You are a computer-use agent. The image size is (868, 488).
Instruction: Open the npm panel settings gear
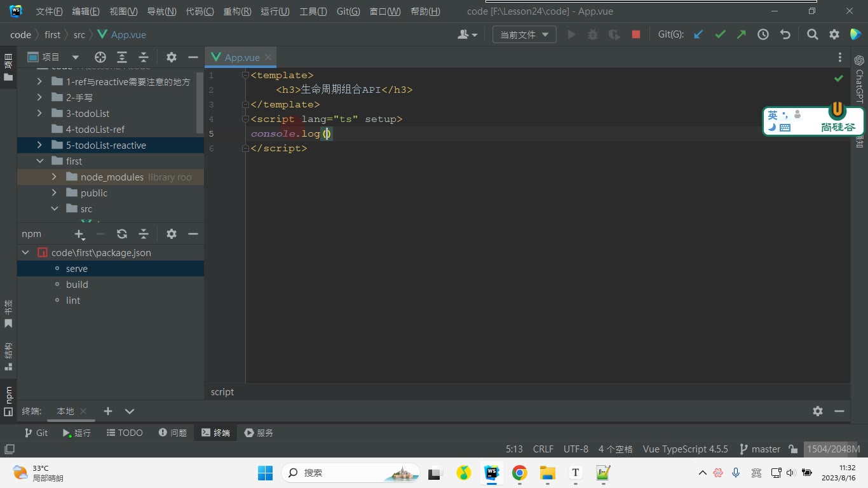172,234
